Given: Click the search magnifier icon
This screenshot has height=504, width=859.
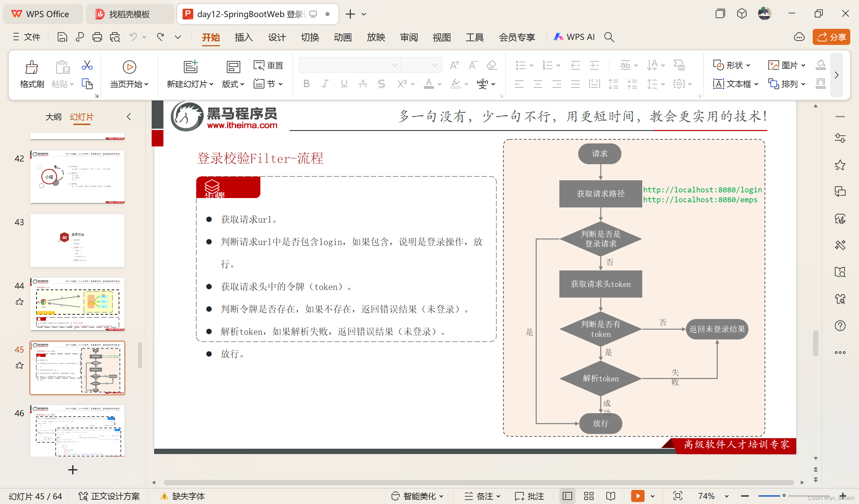Looking at the screenshot, I should click(x=609, y=37).
